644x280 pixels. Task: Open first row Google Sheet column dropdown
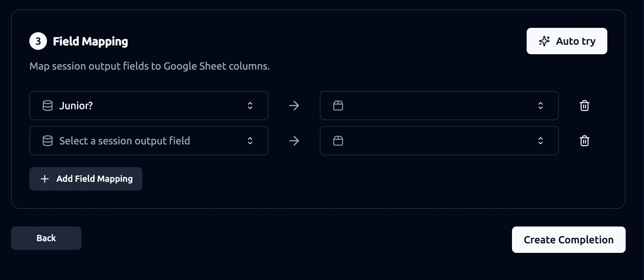click(x=439, y=106)
